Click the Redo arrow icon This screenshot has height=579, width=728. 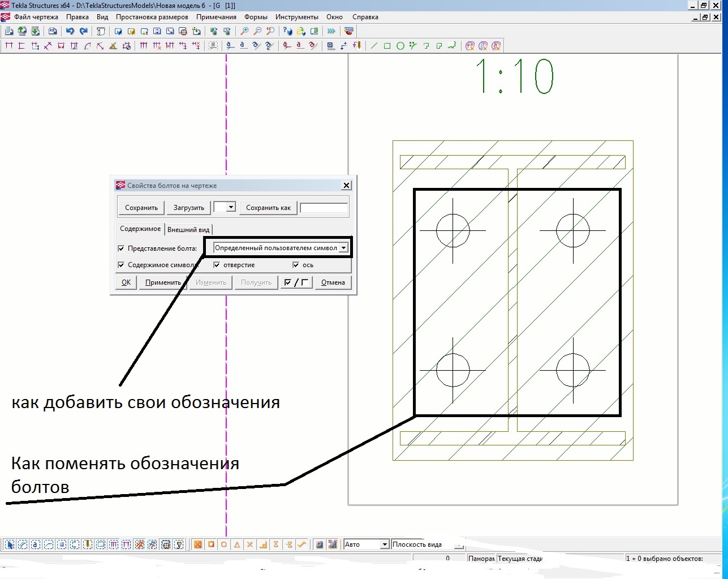[84, 31]
